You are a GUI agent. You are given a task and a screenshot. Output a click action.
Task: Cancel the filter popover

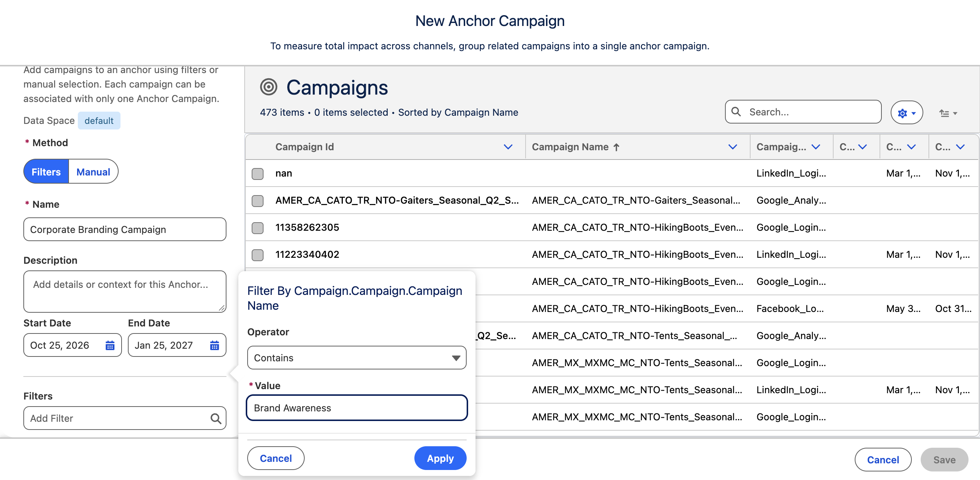point(276,458)
